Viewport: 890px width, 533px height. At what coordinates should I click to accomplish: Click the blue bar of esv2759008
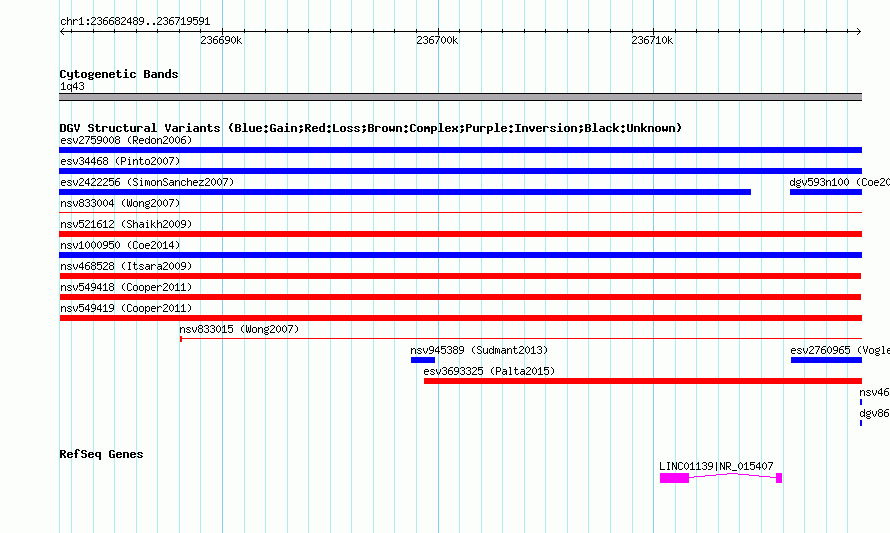pos(460,150)
